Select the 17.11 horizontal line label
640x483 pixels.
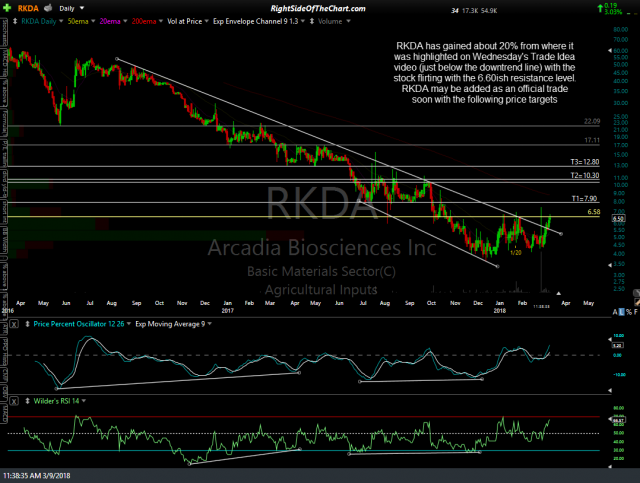pos(592,140)
